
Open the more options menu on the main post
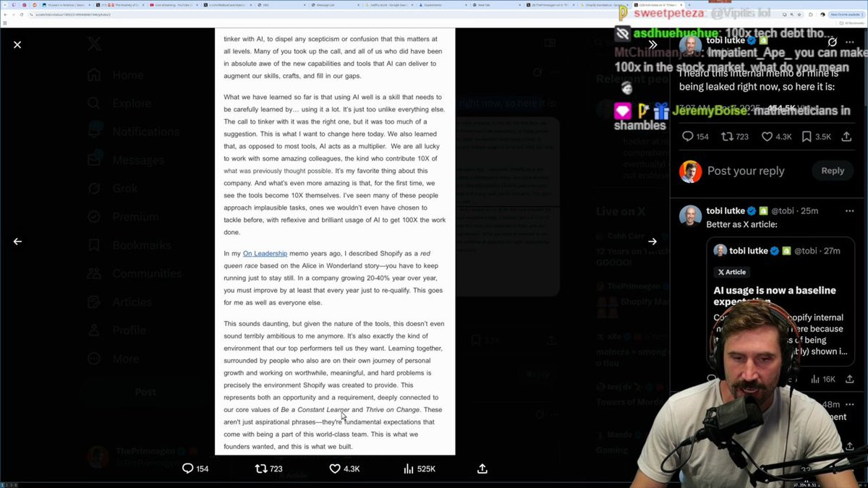pos(849,42)
